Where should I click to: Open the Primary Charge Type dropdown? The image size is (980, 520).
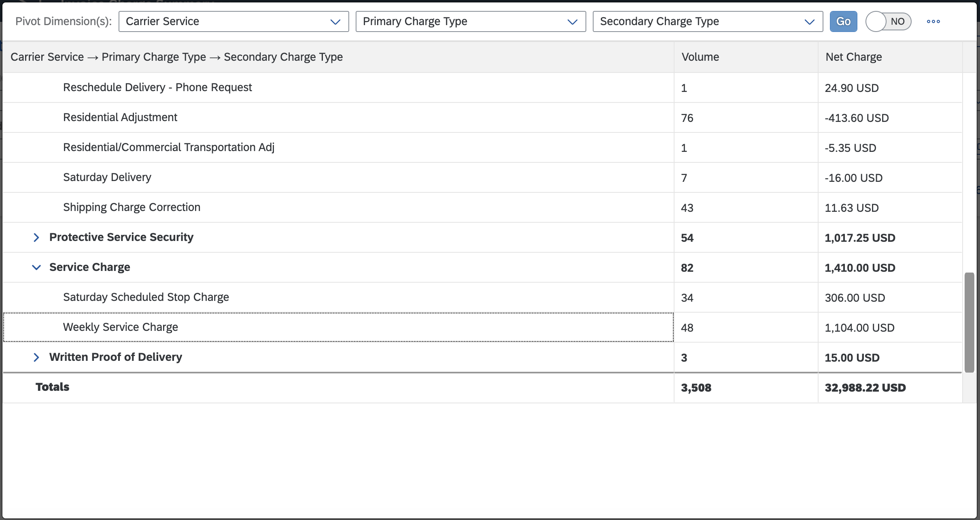point(471,21)
